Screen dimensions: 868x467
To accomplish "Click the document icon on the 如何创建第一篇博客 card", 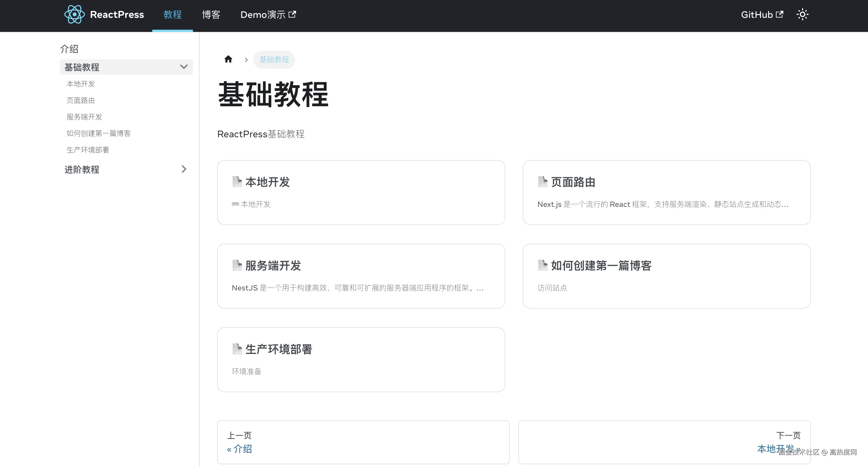I will pyautogui.click(x=543, y=265).
